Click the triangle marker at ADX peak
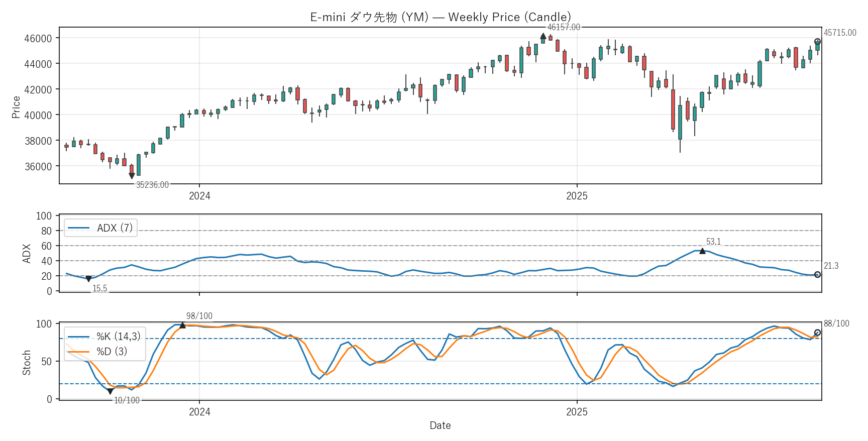The image size is (868, 441). pyautogui.click(x=702, y=251)
